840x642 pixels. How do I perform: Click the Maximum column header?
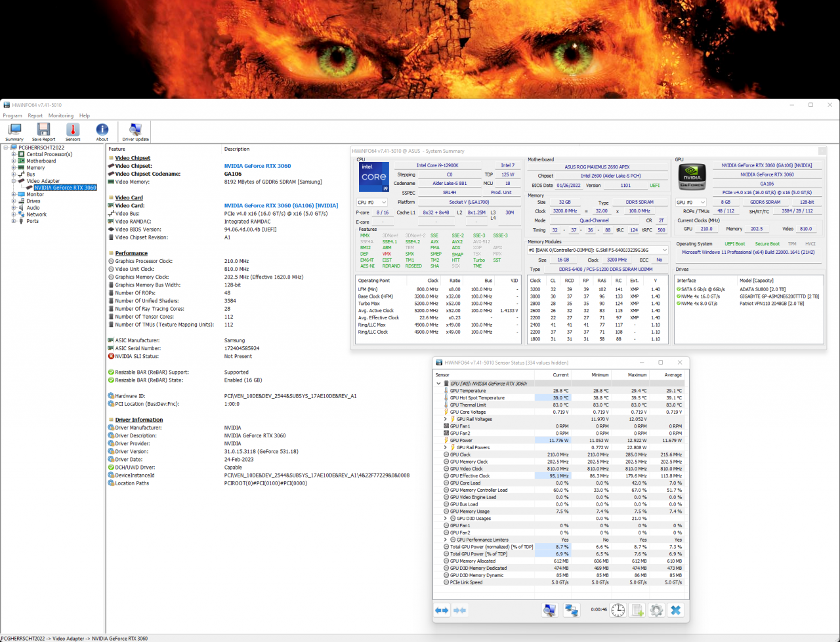click(629, 375)
